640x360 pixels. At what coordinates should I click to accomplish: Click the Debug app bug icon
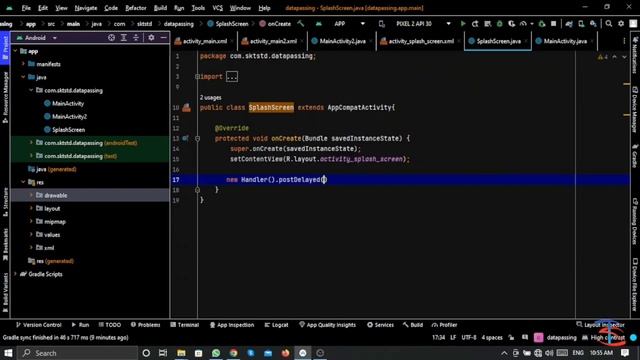pyautogui.click(x=499, y=24)
